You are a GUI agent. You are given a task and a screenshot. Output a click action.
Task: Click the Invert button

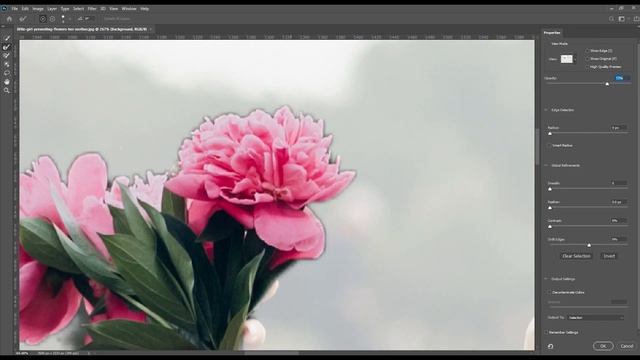[x=609, y=256]
